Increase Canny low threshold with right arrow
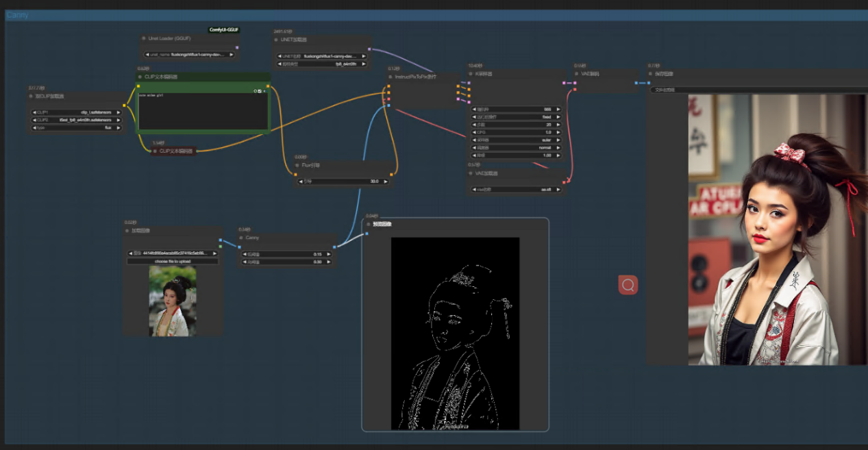The image size is (868, 450). pyautogui.click(x=328, y=254)
